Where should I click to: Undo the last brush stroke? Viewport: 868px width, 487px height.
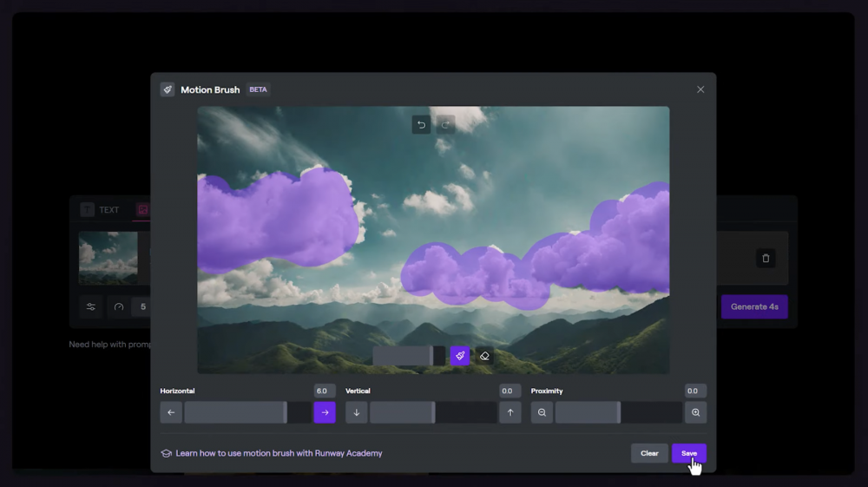pos(421,124)
